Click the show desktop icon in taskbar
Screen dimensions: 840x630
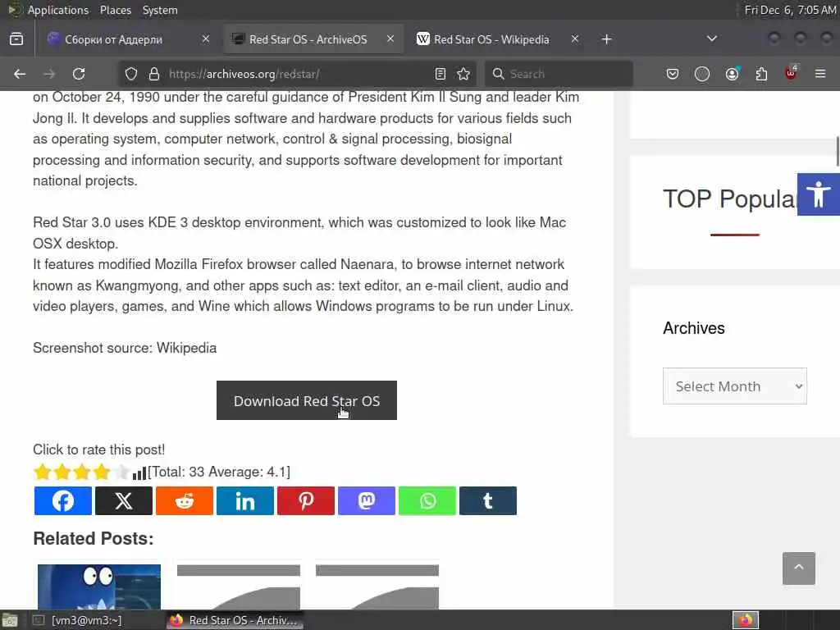pyautogui.click(x=10, y=621)
